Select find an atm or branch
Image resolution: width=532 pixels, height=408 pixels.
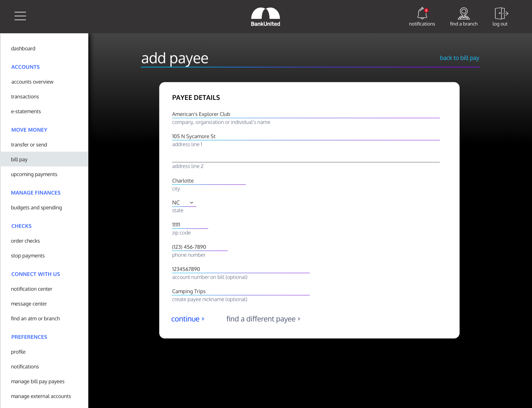click(35, 319)
